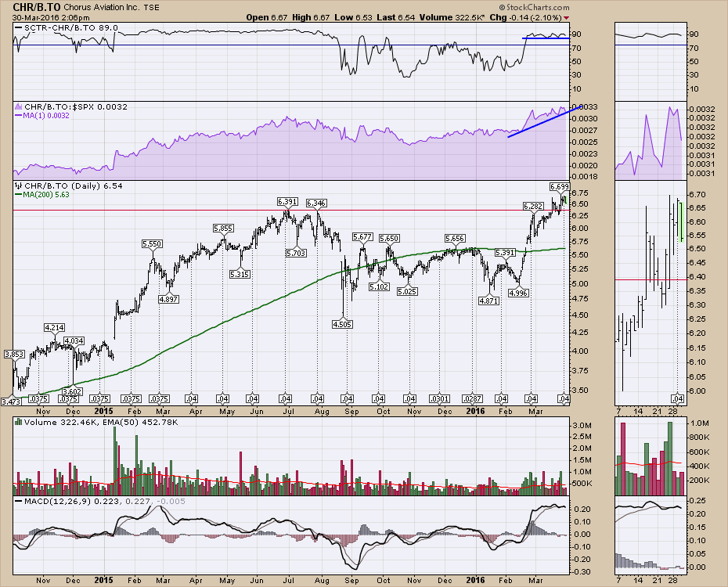Click the 5.102 price low label
The width and height of the screenshot is (728, 587).
(380, 286)
